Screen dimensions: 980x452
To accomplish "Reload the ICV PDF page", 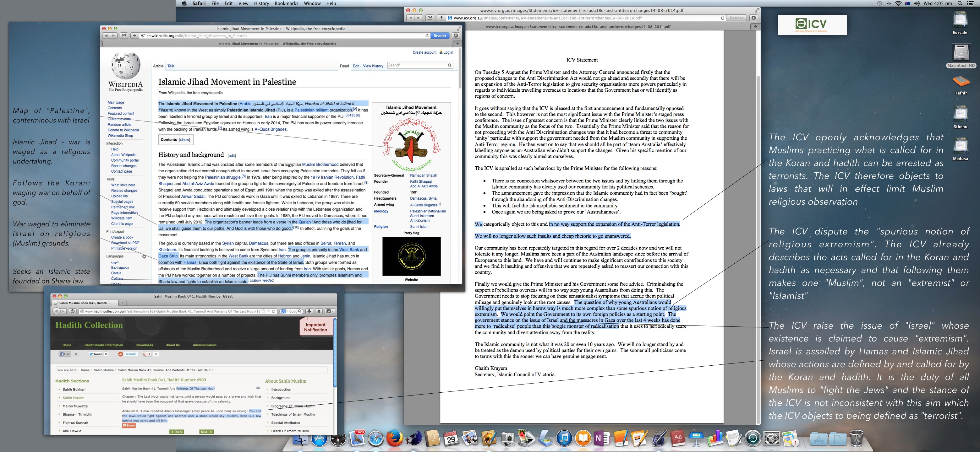I will tap(722, 18).
